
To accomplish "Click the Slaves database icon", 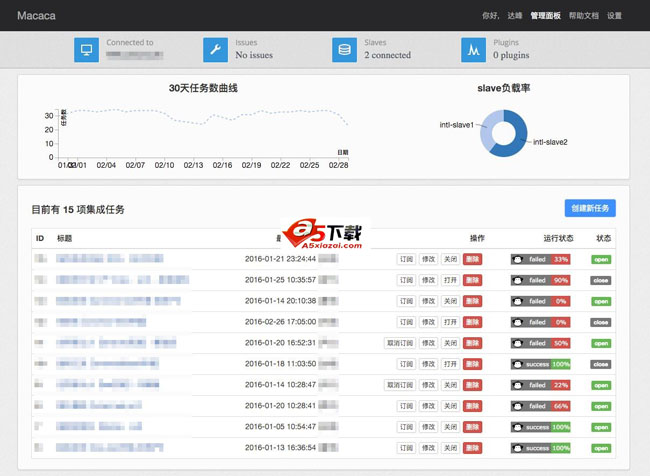I will [344, 50].
